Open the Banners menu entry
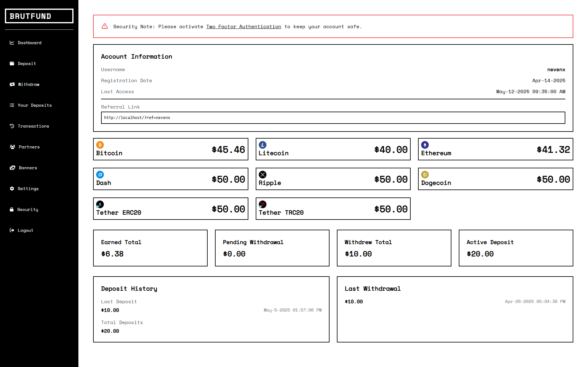The image size is (588, 367). point(28,168)
